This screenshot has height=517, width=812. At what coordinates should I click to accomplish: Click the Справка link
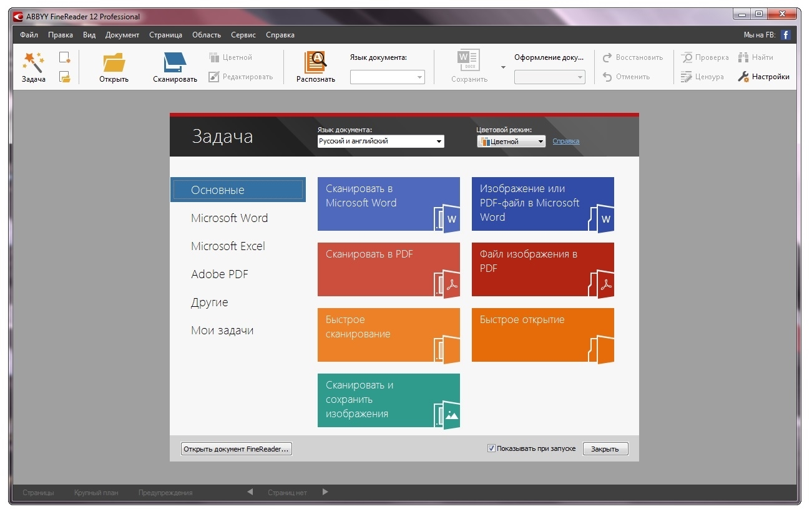click(565, 142)
